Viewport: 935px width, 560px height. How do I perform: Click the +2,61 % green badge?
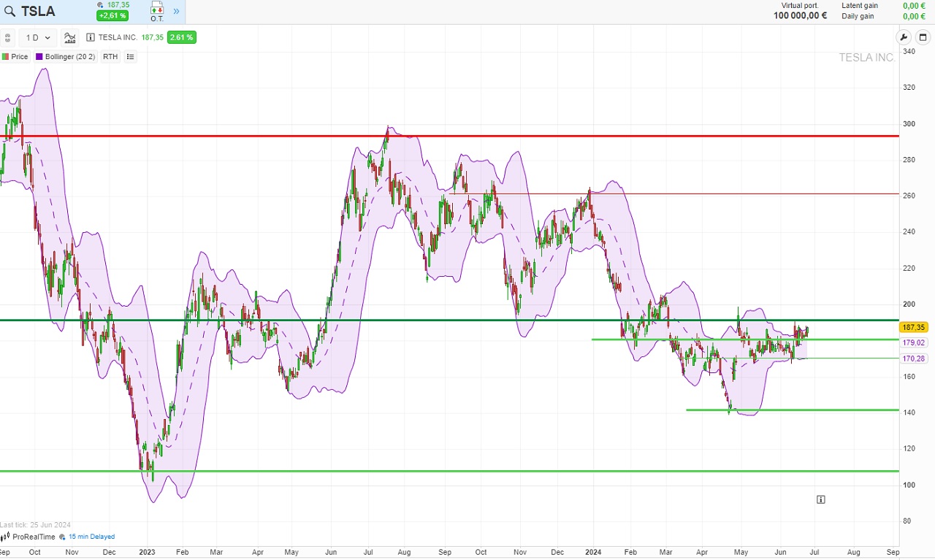pyautogui.click(x=112, y=15)
